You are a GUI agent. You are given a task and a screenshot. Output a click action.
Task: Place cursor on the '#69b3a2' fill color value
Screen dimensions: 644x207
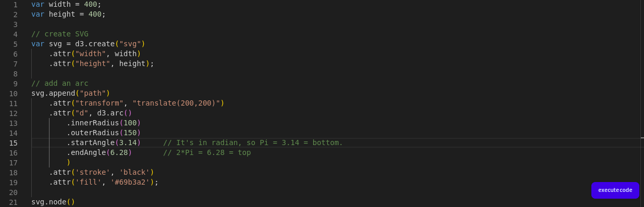132,182
